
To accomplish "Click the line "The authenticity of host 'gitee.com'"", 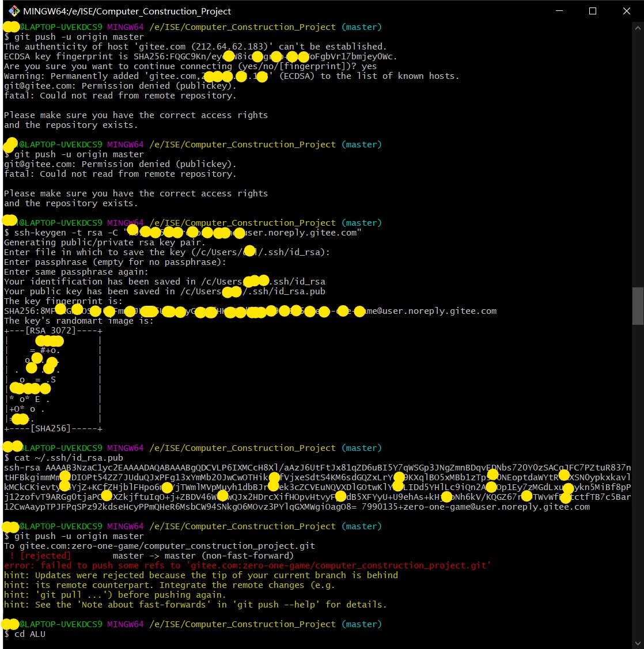I will pos(195,46).
